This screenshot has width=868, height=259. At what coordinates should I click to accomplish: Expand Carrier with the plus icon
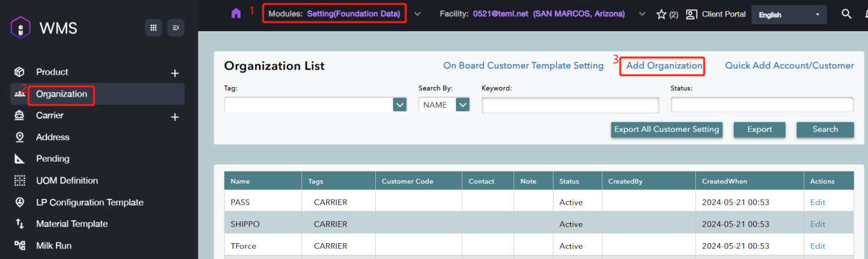click(175, 117)
